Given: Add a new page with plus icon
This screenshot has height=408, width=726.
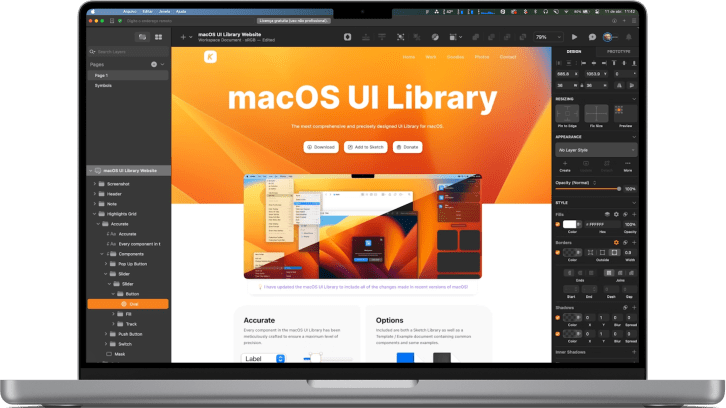Looking at the screenshot, I should pos(153,64).
